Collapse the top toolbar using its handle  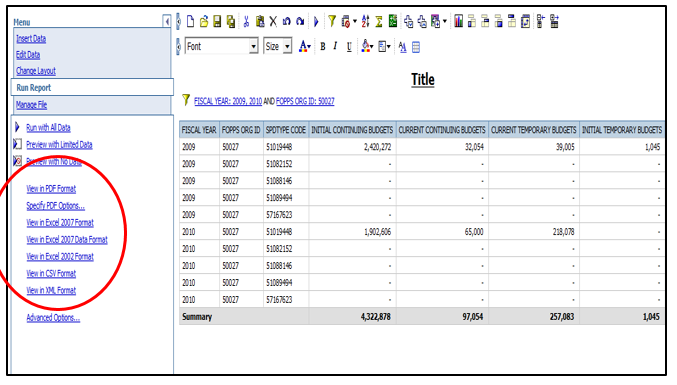click(178, 21)
